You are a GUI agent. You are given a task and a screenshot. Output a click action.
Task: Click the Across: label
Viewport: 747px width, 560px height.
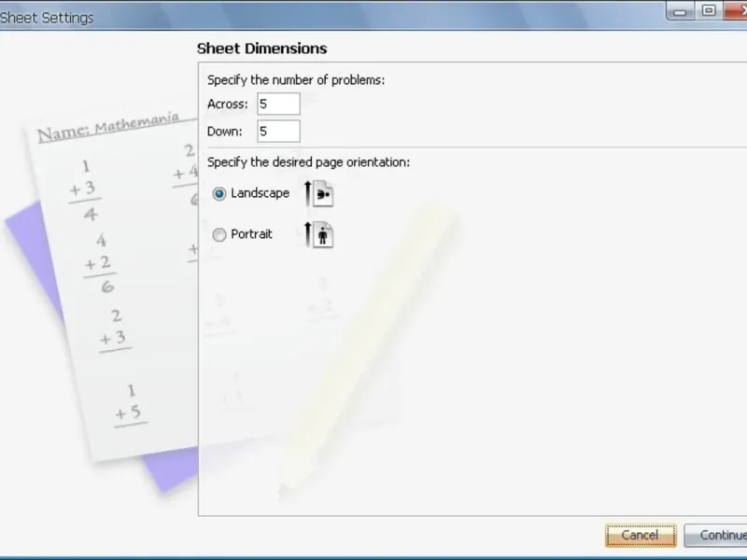(228, 105)
